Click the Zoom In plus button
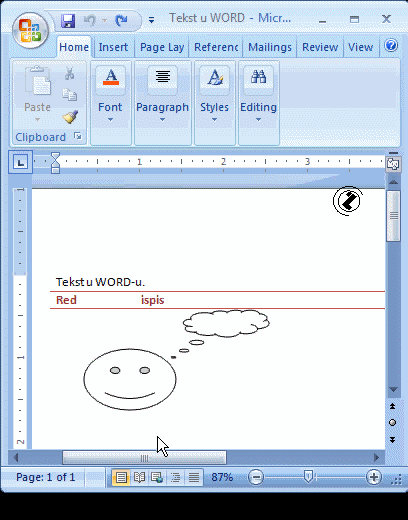The height and width of the screenshot is (520, 408). pos(374,477)
